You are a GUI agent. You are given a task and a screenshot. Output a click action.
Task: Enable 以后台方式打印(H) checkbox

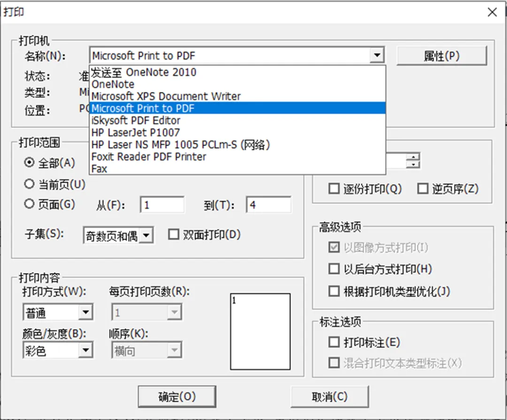[x=380, y=269]
